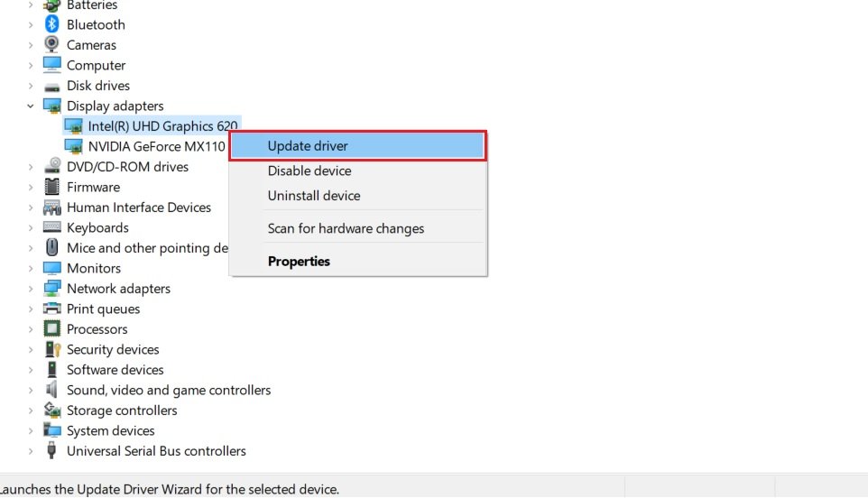The image size is (868, 498).
Task: Click the DVD/CD-ROM drives disc icon
Action: point(52,166)
